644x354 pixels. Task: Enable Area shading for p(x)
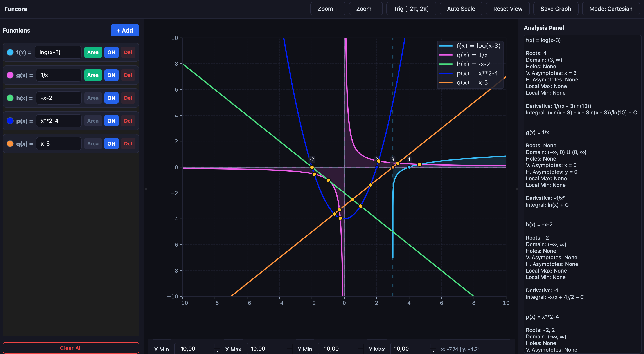tap(93, 121)
